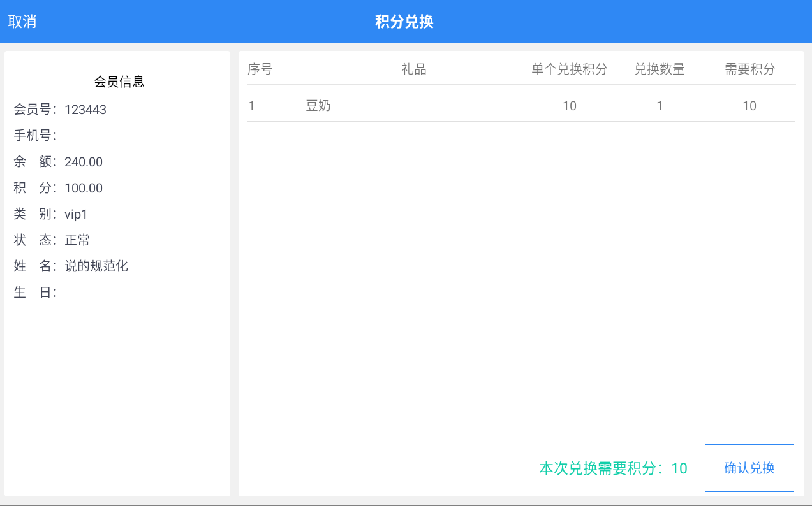The image size is (812, 506).
Task: Select the balance value 240.00
Action: tap(84, 162)
